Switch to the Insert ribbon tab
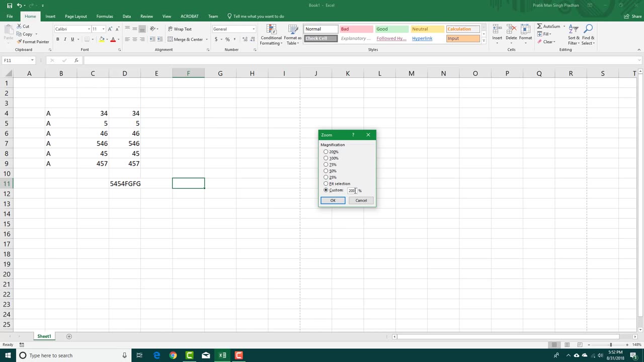 click(50, 16)
